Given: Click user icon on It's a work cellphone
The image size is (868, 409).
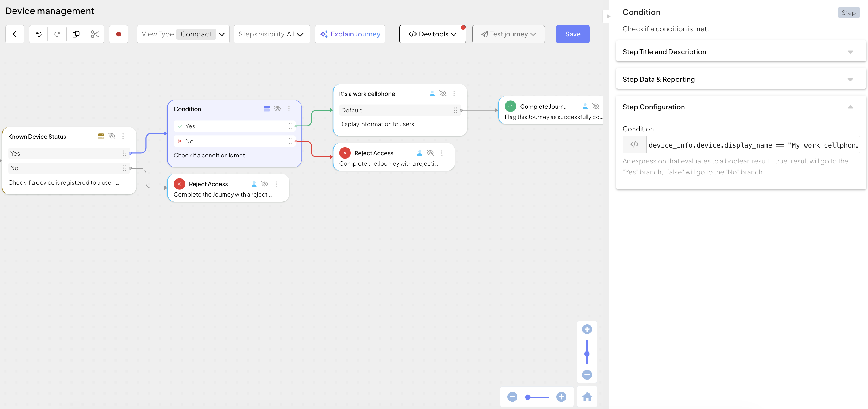Looking at the screenshot, I should [432, 93].
